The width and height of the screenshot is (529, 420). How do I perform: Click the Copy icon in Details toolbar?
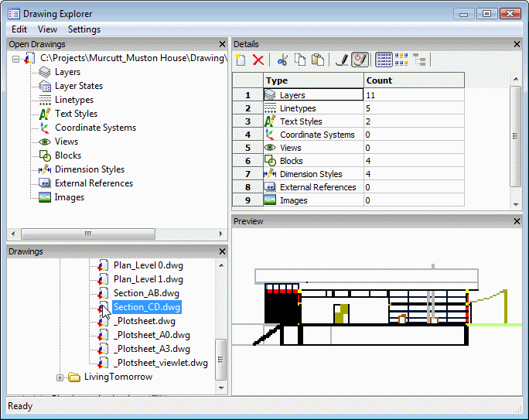(x=300, y=60)
